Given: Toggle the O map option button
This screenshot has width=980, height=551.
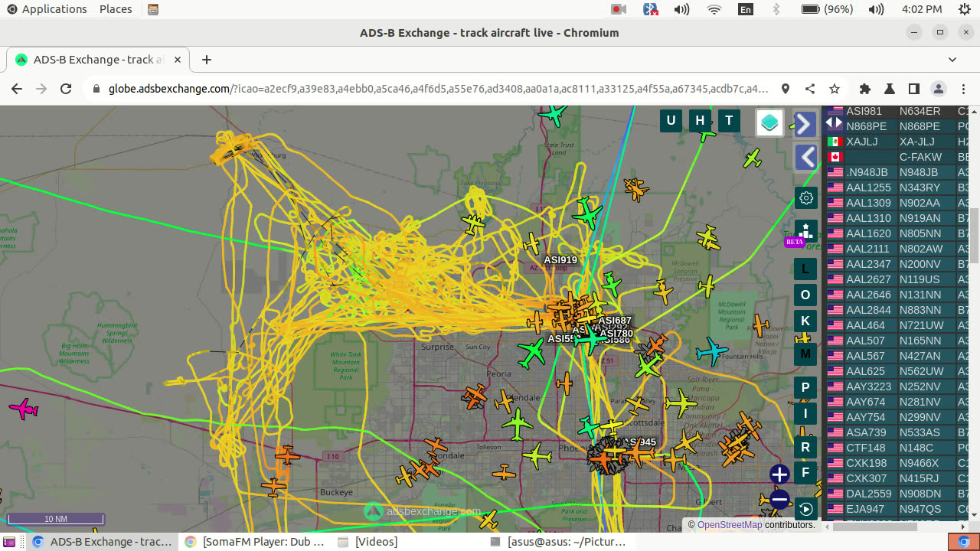Looking at the screenshot, I should pyautogui.click(x=805, y=295).
